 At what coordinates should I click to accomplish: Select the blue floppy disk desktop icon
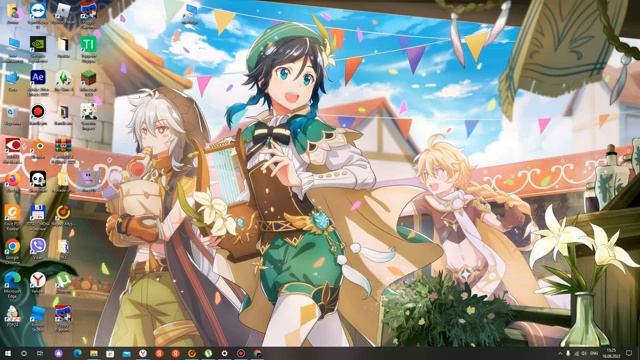click(x=38, y=213)
